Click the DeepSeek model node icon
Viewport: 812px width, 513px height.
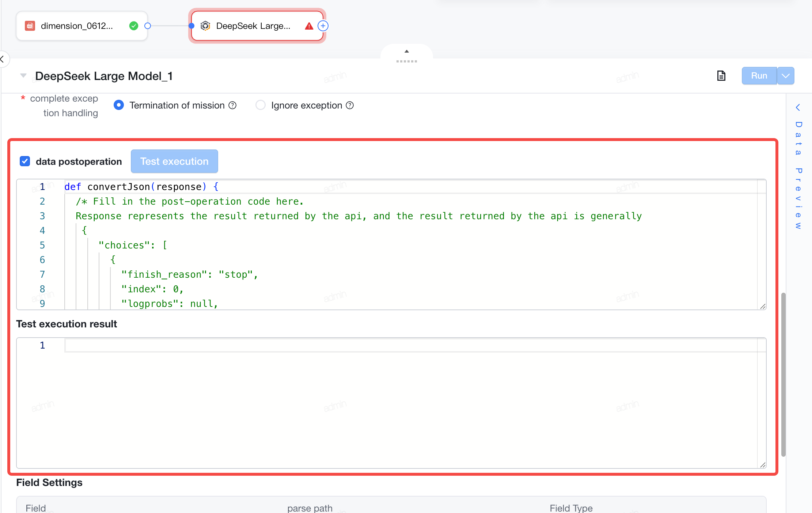pyautogui.click(x=205, y=26)
